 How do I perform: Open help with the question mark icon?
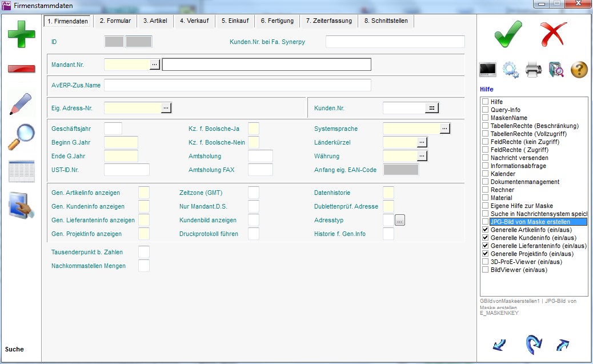(579, 70)
